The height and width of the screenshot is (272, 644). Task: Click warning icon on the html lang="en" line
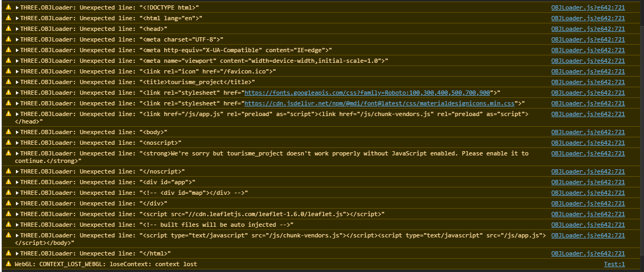pyautogui.click(x=8, y=18)
